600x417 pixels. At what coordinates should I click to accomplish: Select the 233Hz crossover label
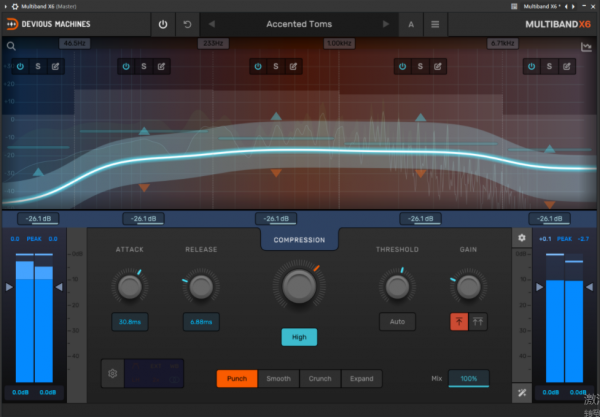click(213, 44)
